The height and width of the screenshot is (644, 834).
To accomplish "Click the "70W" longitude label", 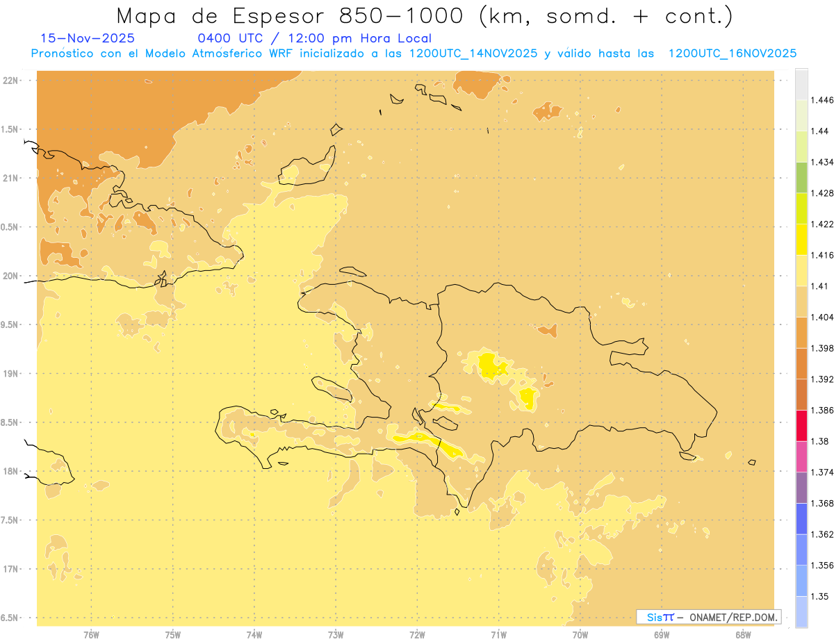I will click(x=580, y=634).
